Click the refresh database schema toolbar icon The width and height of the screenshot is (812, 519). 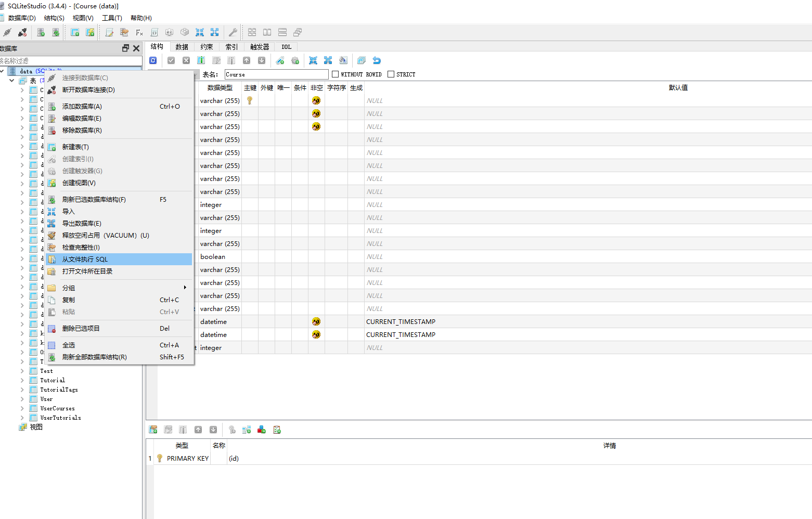click(x=56, y=32)
